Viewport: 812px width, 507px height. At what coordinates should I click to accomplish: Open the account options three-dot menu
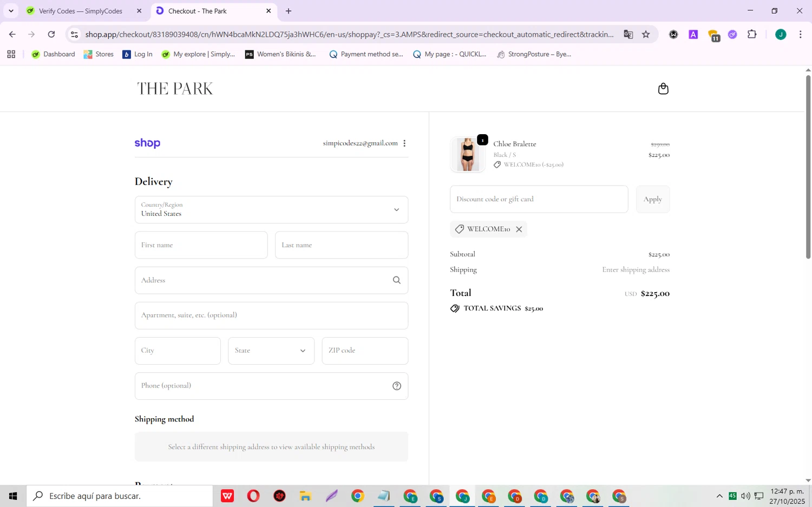404,143
